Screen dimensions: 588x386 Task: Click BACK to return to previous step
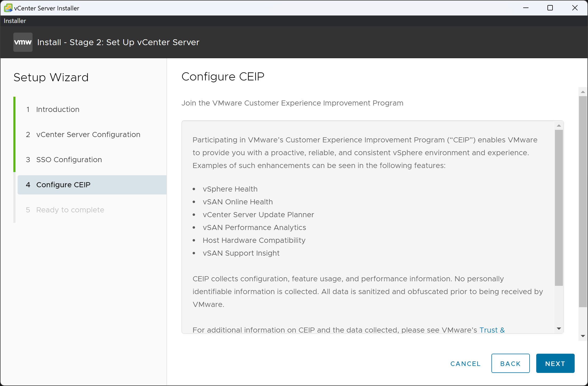tap(510, 363)
